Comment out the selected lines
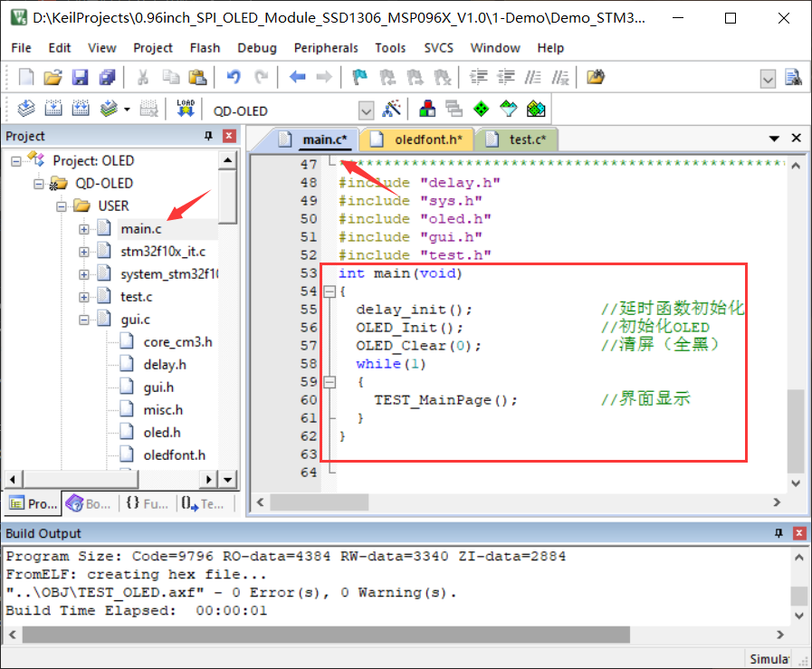The image size is (812, 669). point(533,77)
